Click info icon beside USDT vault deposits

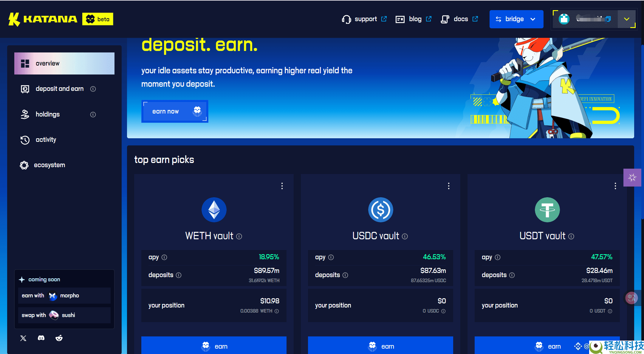512,275
